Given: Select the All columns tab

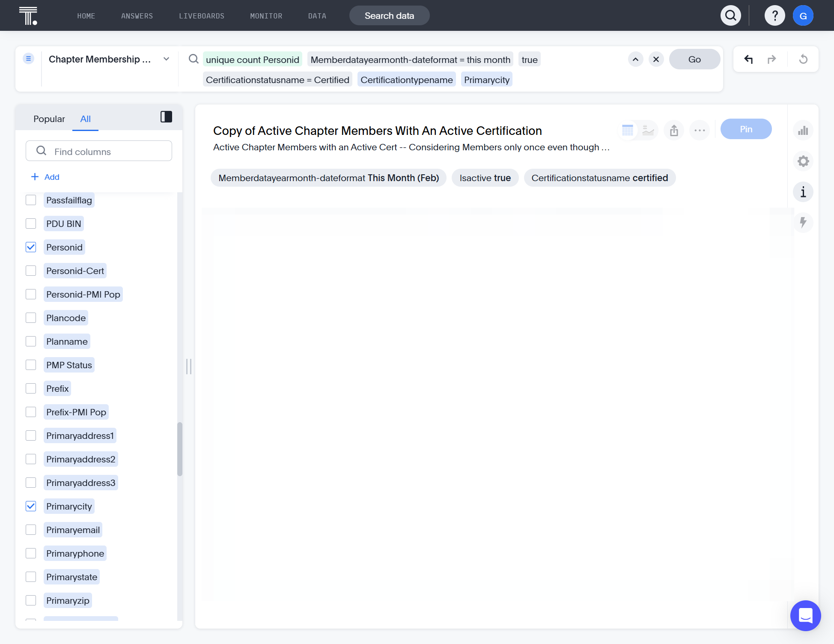Looking at the screenshot, I should (86, 119).
